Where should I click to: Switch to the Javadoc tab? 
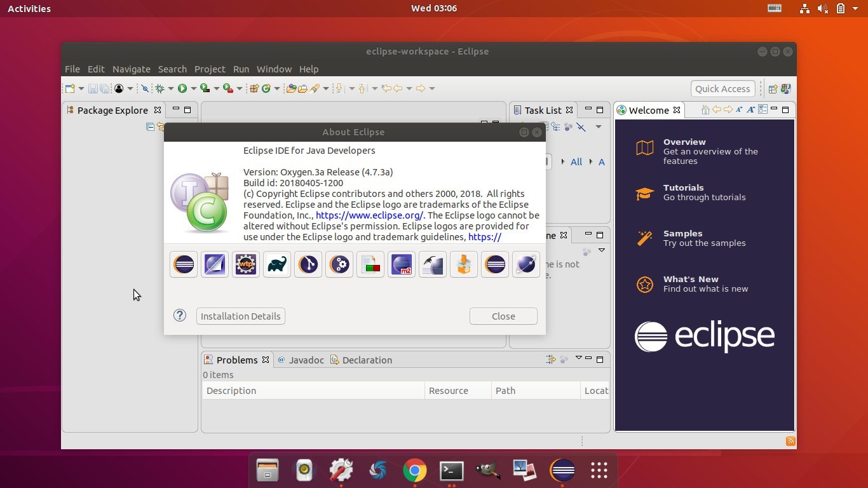coord(301,360)
